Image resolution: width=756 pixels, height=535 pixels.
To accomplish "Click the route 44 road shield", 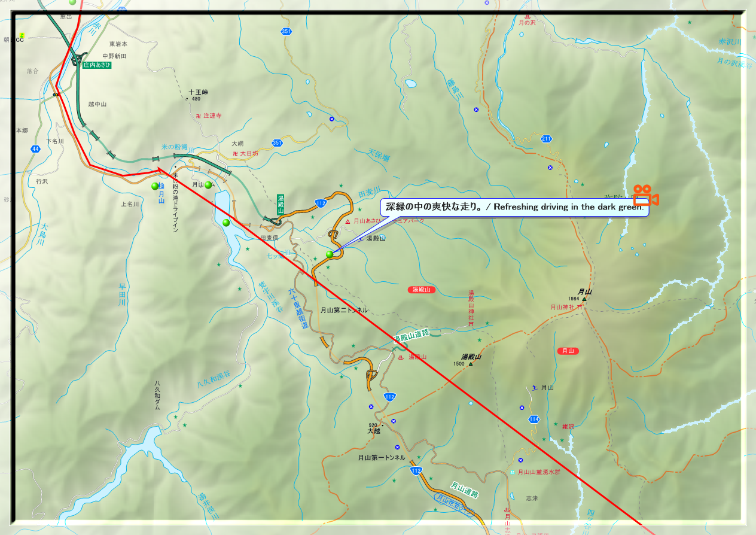I will click(x=36, y=148).
